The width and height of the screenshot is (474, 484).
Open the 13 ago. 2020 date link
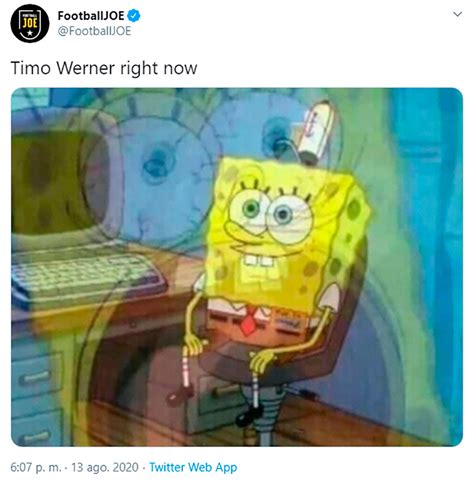pos(105,467)
